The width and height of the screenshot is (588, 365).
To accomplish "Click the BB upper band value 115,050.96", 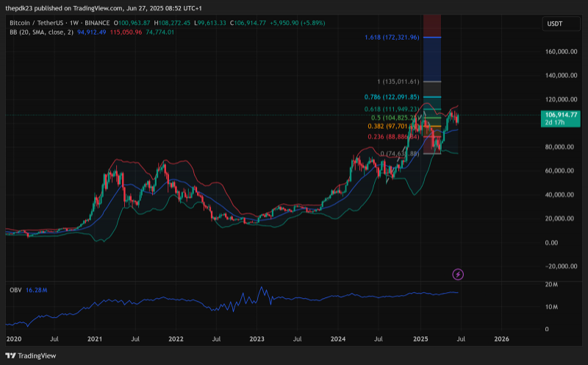I will tap(126, 32).
